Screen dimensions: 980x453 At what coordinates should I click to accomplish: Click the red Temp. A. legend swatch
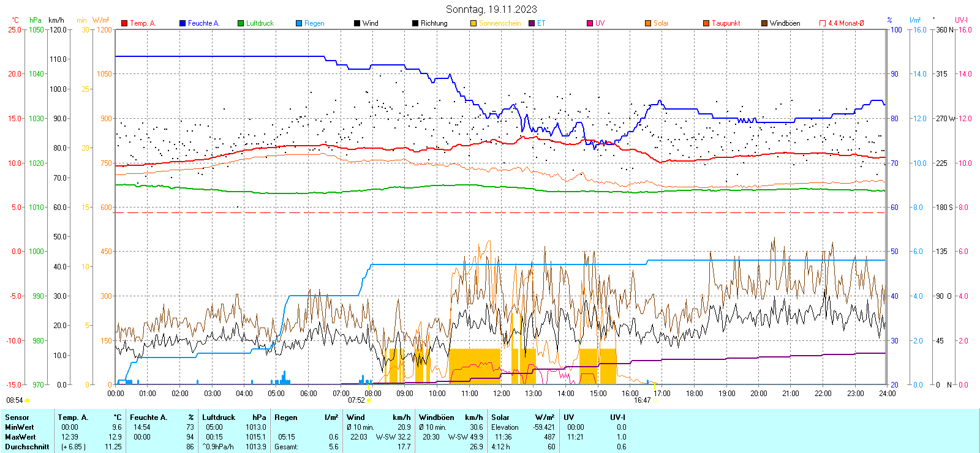tap(124, 23)
